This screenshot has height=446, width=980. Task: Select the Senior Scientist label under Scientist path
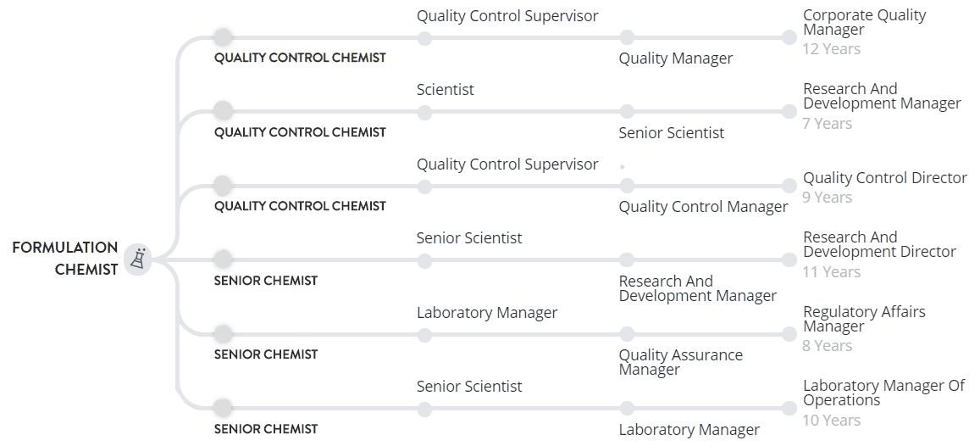tap(671, 132)
